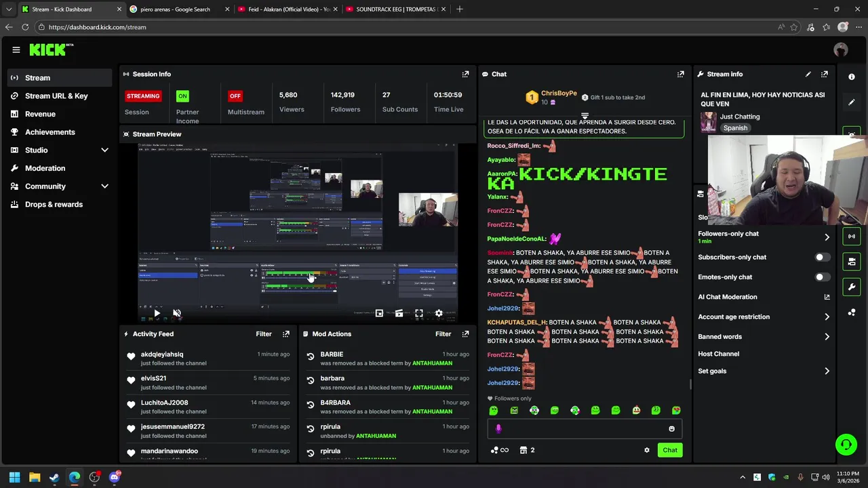
Task: Open the shop icon showing 2
Action: [x=527, y=450]
